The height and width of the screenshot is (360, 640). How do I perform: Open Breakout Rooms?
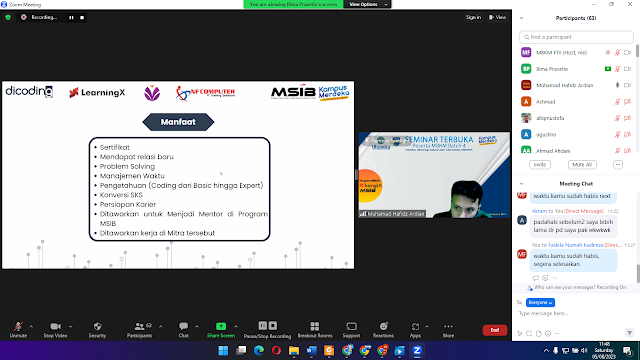click(315, 329)
